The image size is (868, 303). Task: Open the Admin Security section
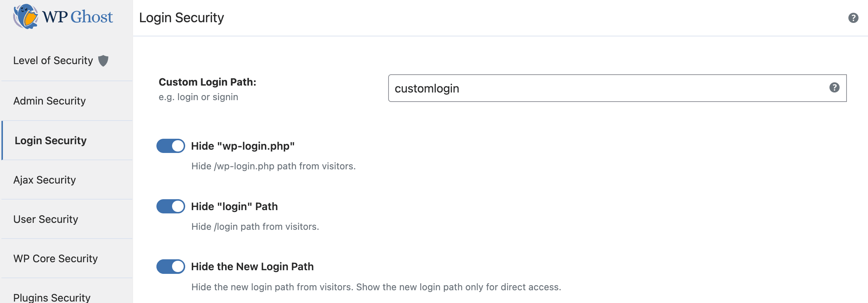[x=49, y=101]
